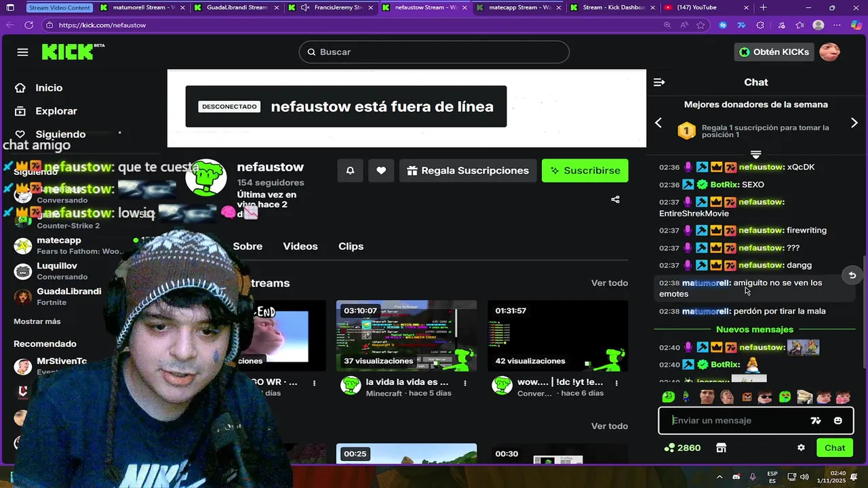Expand top donors panel arrow
The height and width of the screenshot is (488, 868).
pyautogui.click(x=755, y=155)
